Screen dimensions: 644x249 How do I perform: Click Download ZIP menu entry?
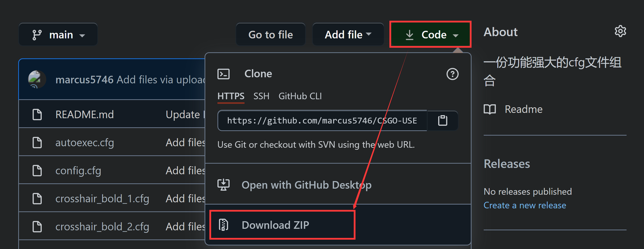(x=275, y=225)
